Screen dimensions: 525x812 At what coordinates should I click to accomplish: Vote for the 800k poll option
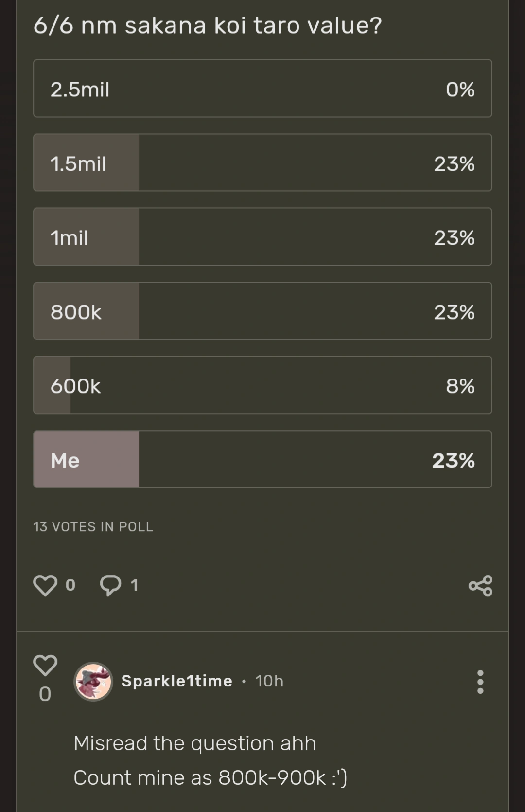tap(262, 311)
